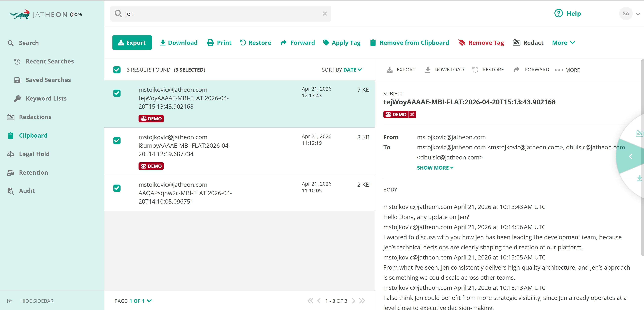Click the download icon in radial menu
This screenshot has height=310, width=644.
pyautogui.click(x=639, y=178)
